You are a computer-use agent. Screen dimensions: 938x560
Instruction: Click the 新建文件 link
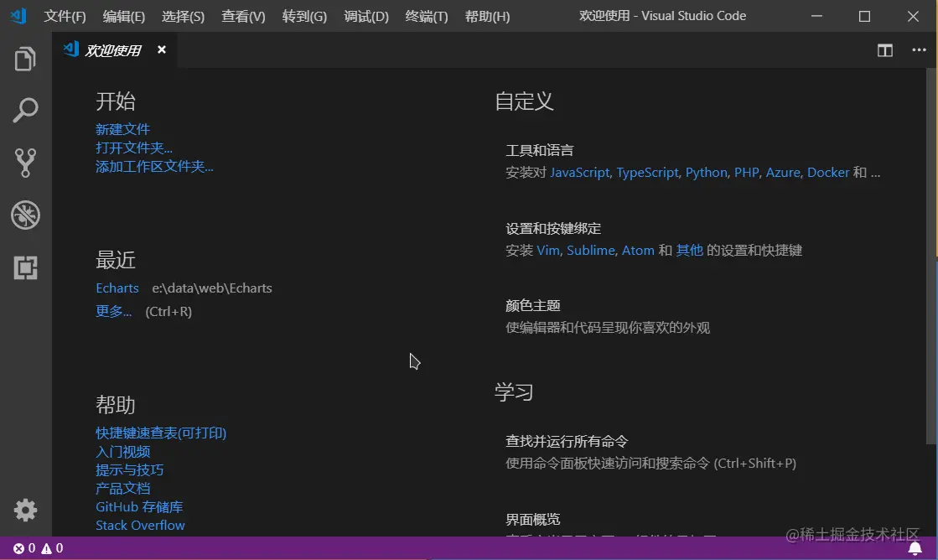[x=122, y=129]
